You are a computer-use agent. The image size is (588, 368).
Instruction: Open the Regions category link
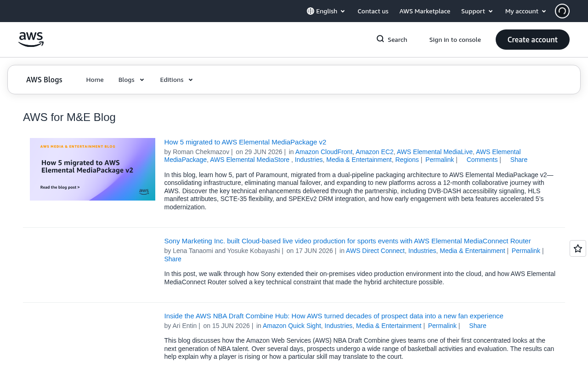[x=407, y=160]
